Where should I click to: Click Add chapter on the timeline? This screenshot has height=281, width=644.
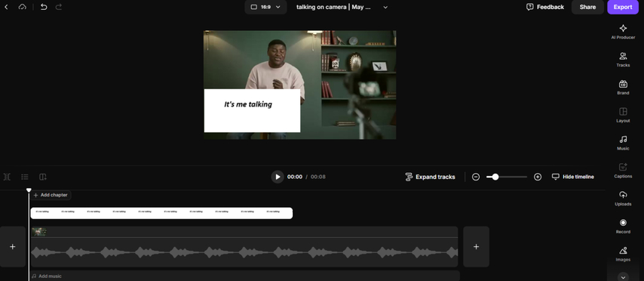click(x=51, y=195)
